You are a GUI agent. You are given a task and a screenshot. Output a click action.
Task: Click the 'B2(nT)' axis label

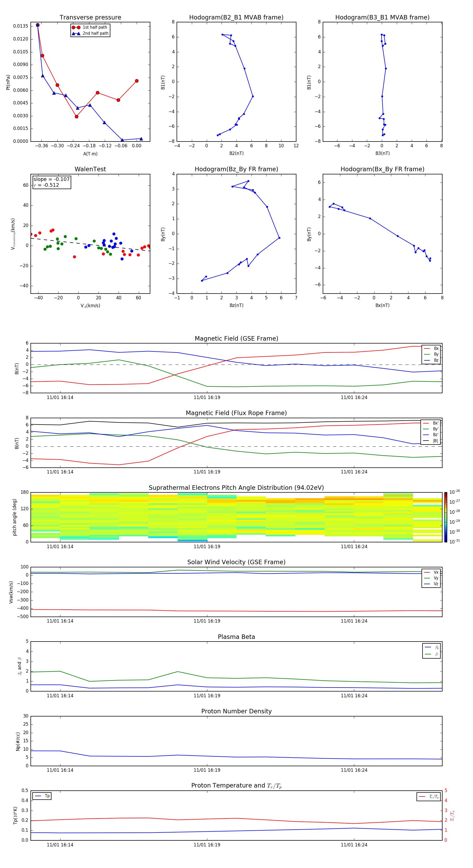[236, 153]
